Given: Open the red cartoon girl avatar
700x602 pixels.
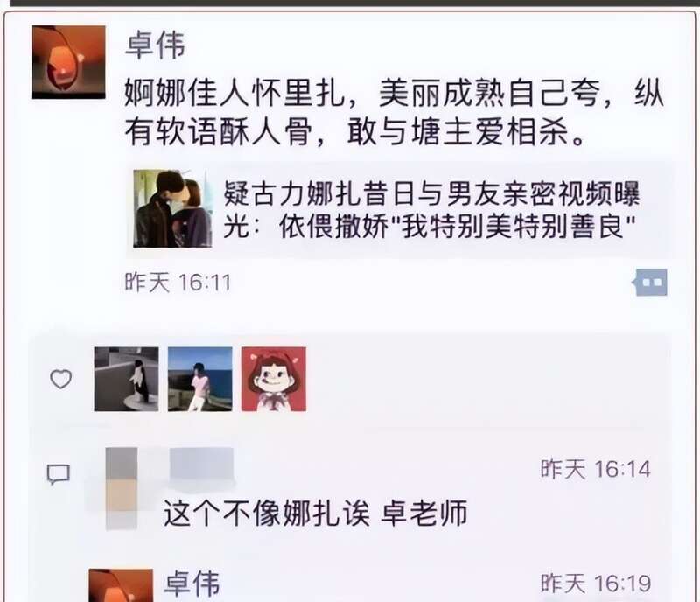Looking at the screenshot, I should click(x=274, y=379).
